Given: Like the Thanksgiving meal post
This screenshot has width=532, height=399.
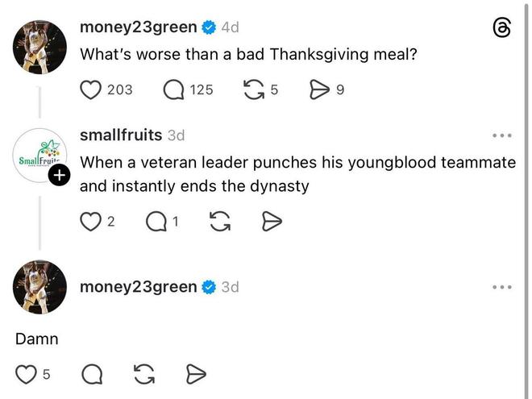Looking at the screenshot, I should tap(90, 89).
